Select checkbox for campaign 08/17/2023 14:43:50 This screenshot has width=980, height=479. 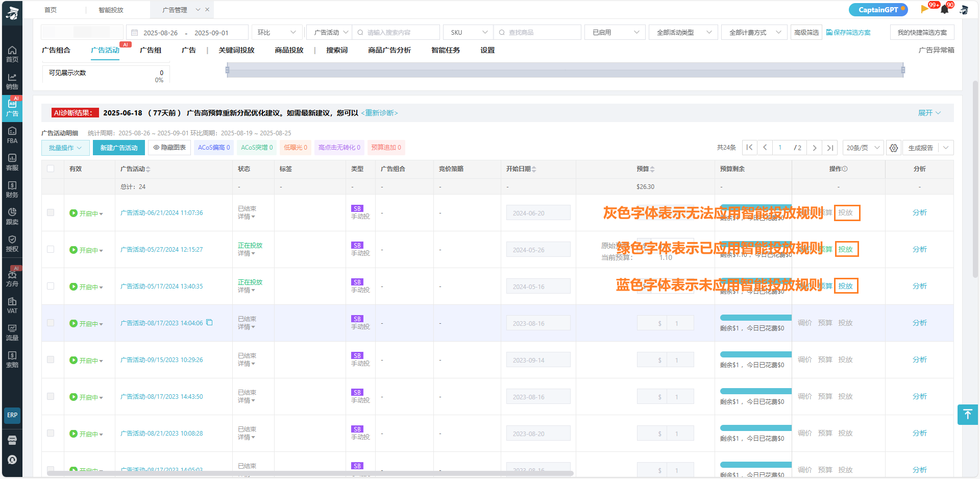pyautogui.click(x=51, y=396)
